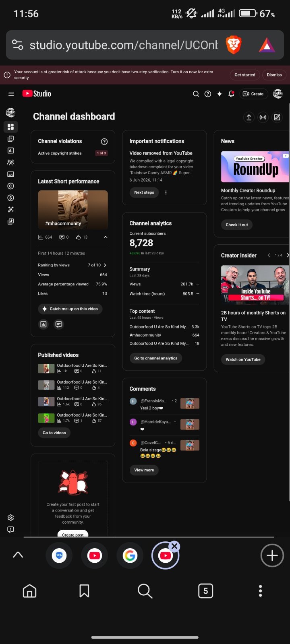Click Go to videos
This screenshot has width=290, height=644.
click(54, 433)
